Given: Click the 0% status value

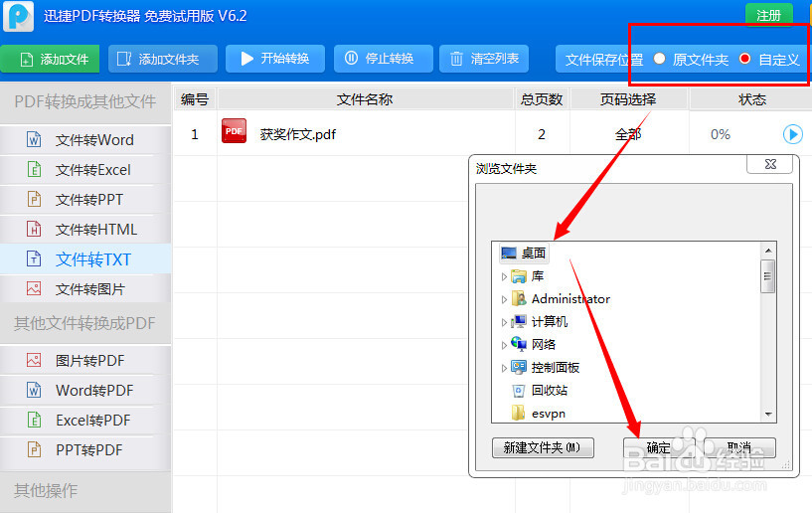Looking at the screenshot, I should [721, 135].
